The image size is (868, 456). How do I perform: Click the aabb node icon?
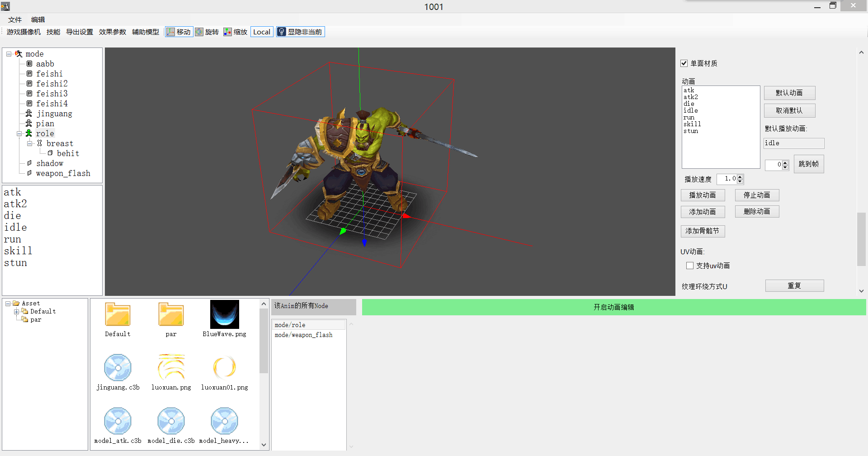(x=29, y=64)
